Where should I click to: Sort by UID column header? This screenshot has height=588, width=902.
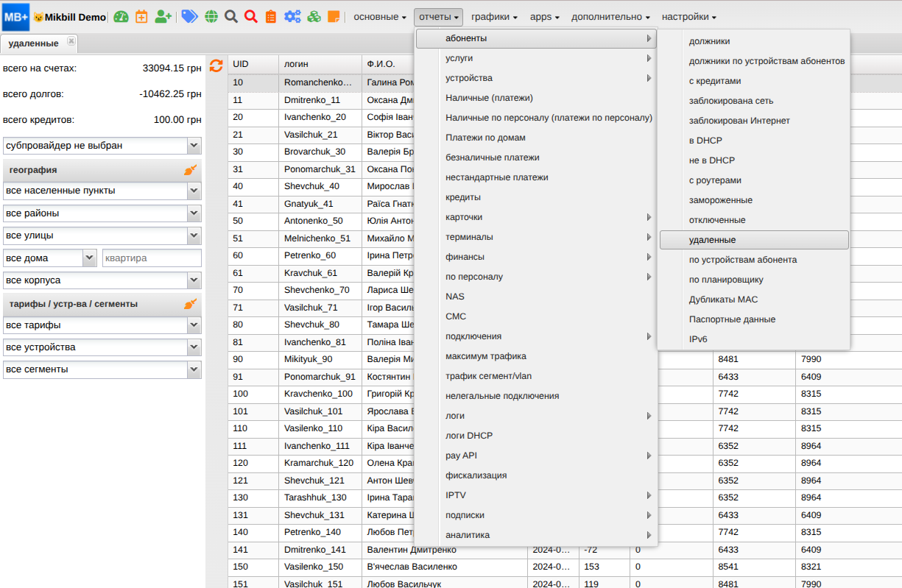point(253,64)
